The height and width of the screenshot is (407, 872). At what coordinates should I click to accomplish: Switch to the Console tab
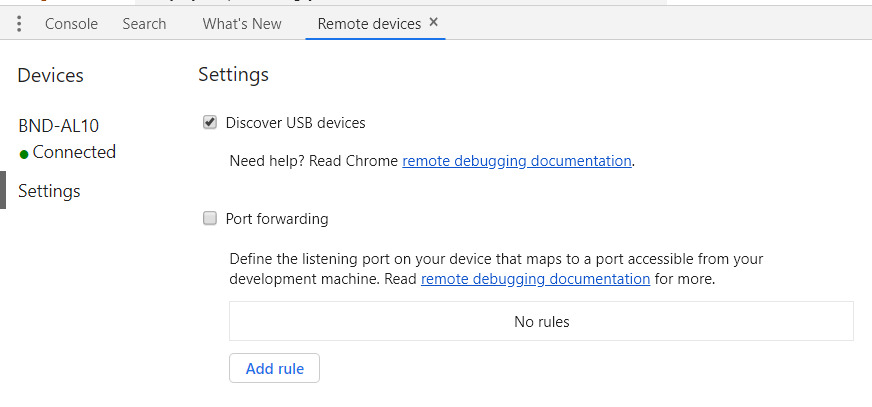[71, 24]
